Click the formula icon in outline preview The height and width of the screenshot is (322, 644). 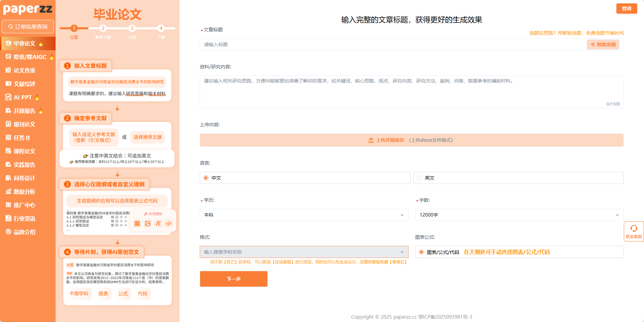tap(158, 224)
